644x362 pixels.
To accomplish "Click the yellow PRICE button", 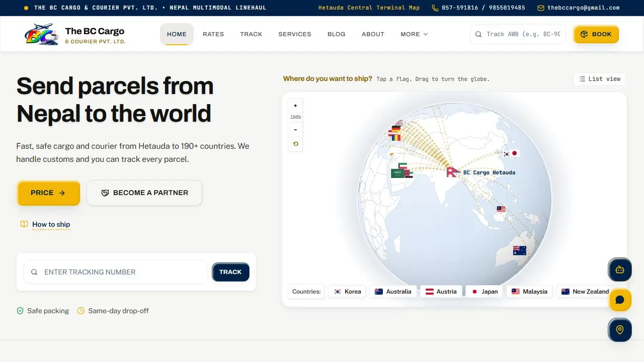I will 48,193.
